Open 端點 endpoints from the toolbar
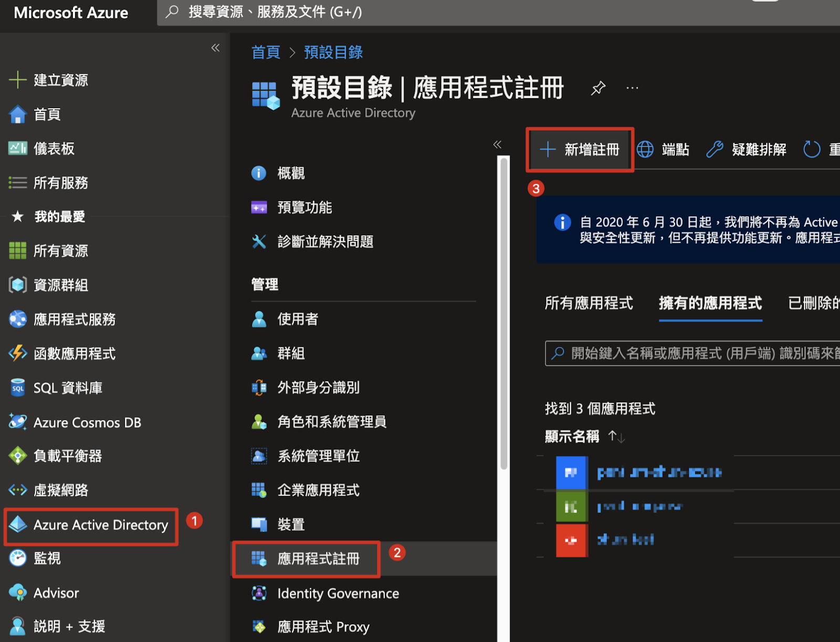The width and height of the screenshot is (840, 642). click(663, 150)
